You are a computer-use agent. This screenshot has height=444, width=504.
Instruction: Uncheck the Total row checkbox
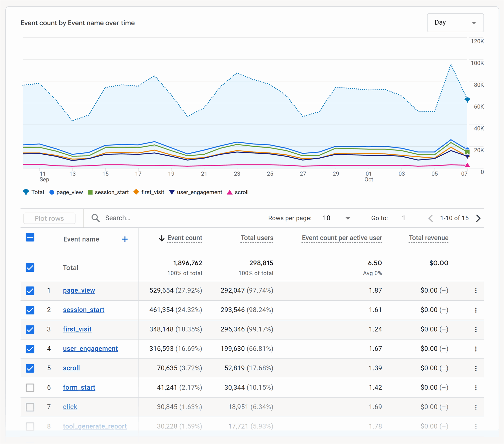click(x=30, y=267)
